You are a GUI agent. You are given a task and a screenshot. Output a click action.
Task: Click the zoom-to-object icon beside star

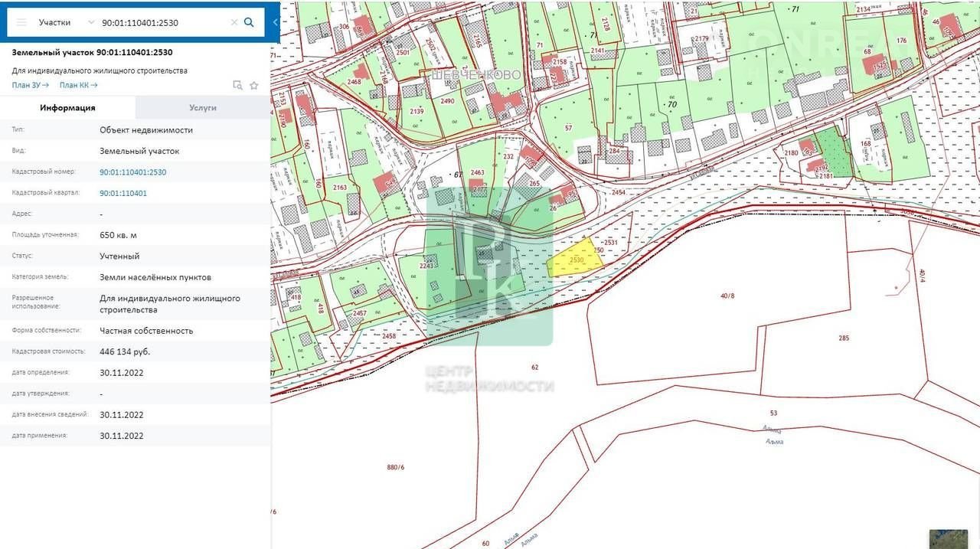(x=237, y=86)
